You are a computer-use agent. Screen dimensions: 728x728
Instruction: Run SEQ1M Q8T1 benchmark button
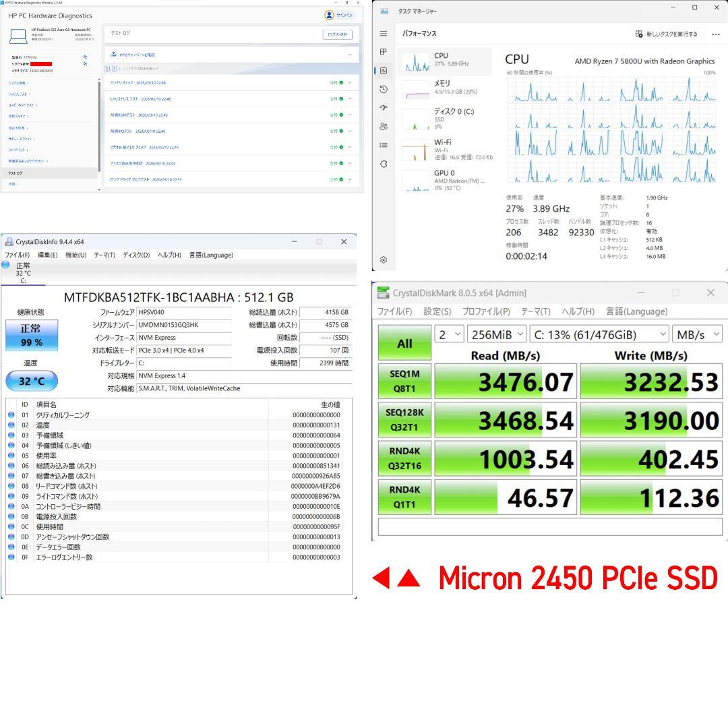click(404, 381)
